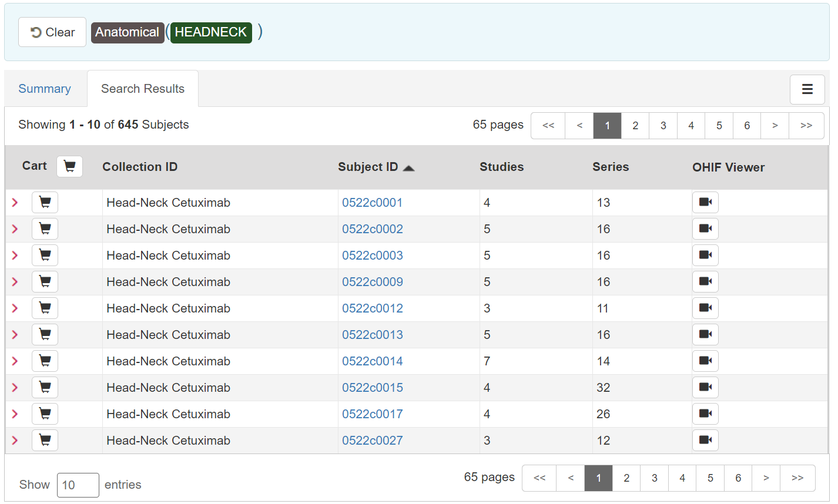The height and width of the screenshot is (504, 838).
Task: Open the hamburger menu button
Action: point(807,89)
